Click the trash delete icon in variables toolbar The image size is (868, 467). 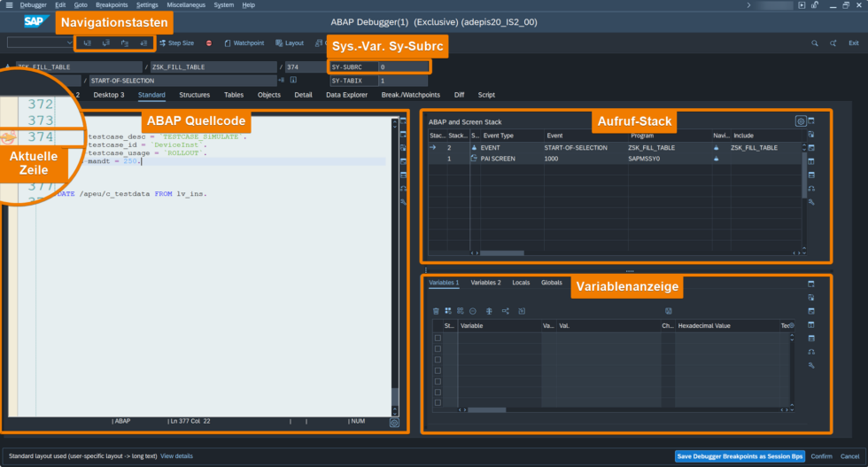(x=436, y=311)
